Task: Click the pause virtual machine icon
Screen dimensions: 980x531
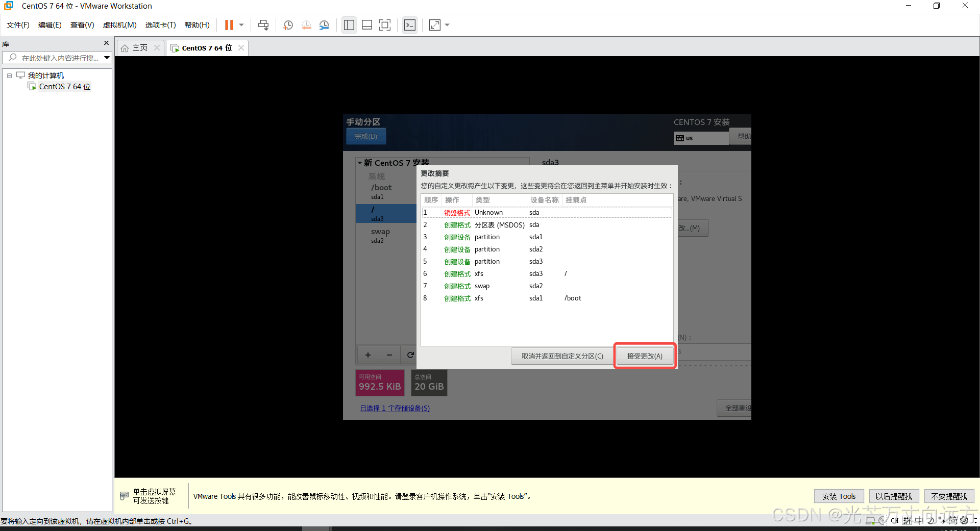Action: (x=229, y=25)
